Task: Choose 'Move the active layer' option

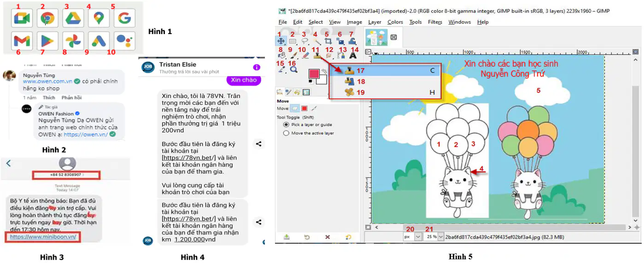Action: point(309,133)
